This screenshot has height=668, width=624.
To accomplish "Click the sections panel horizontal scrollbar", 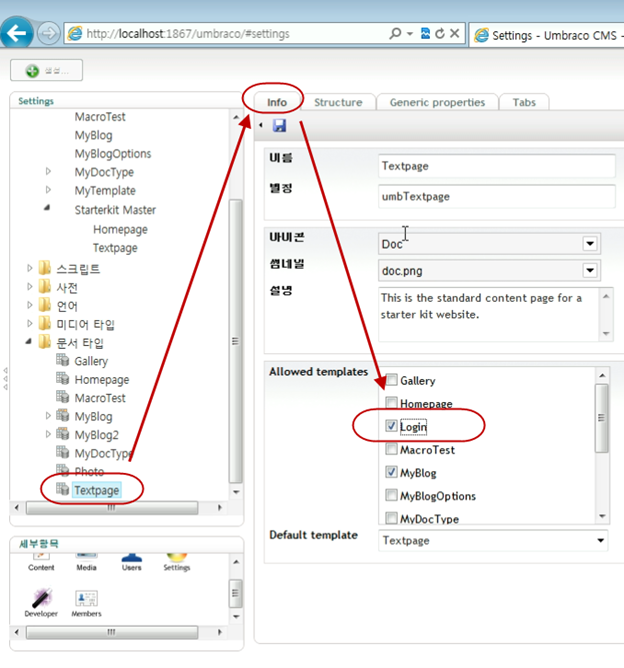I will pos(112,632).
